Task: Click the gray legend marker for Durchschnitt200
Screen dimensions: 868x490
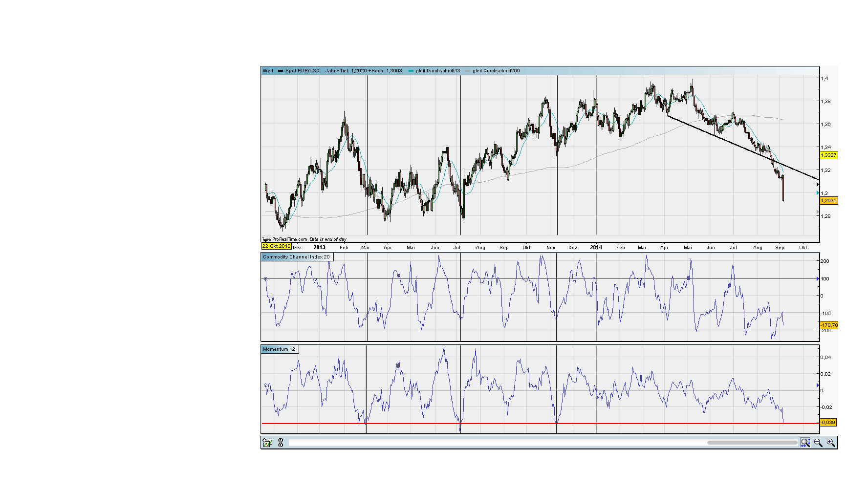Action: click(x=468, y=71)
